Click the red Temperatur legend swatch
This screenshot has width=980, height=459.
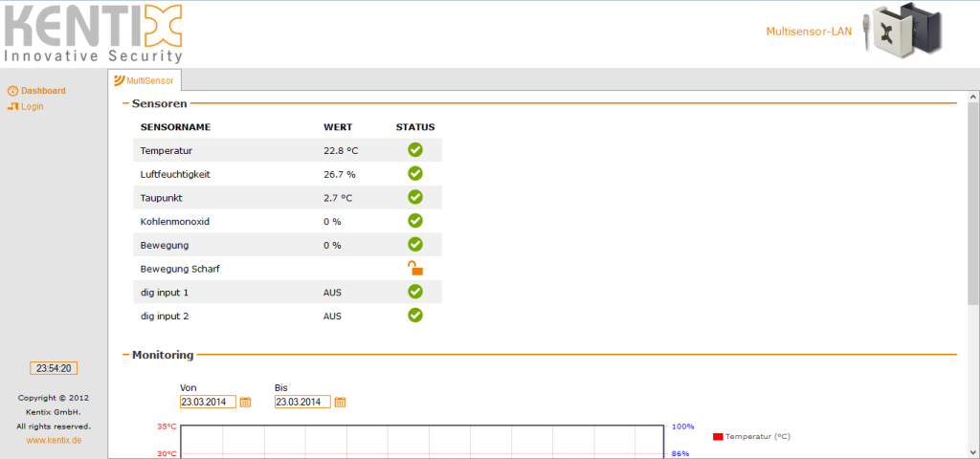pyautogui.click(x=718, y=436)
